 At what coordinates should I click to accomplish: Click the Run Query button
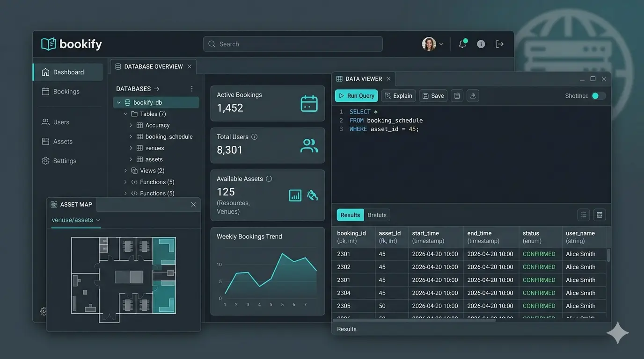pyautogui.click(x=356, y=96)
